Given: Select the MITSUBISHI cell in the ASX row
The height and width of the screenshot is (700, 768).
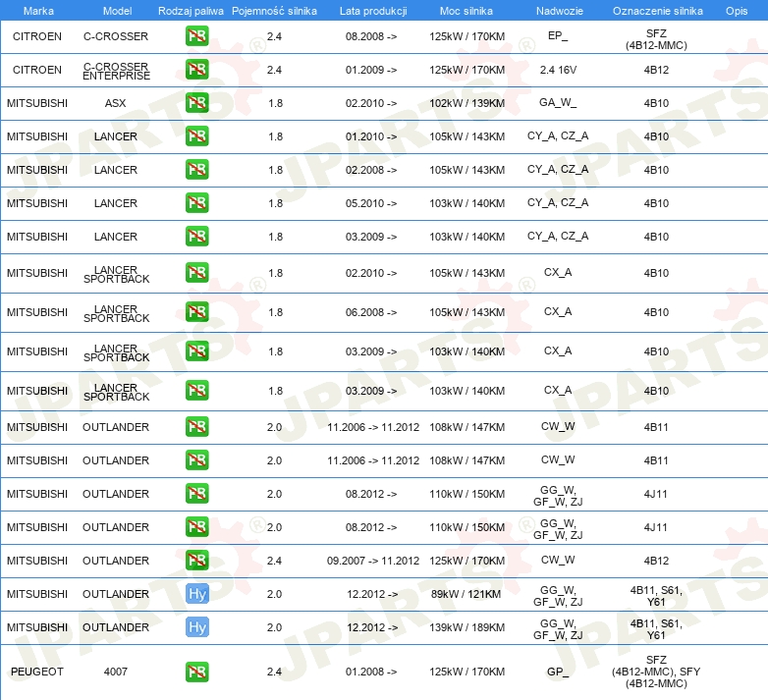Looking at the screenshot, I should [x=37, y=103].
